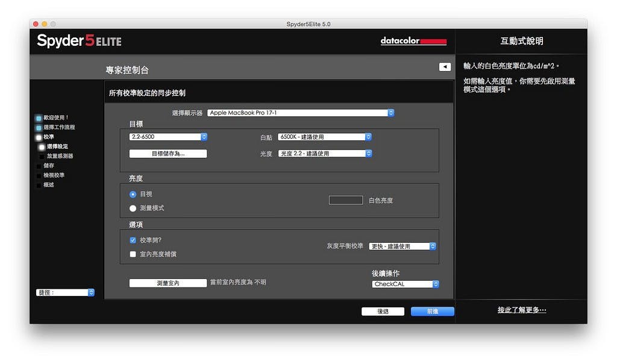Image resolution: width=617 pixels, height=364 pixels.
Task: Click the 前進 next button
Action: point(433,312)
